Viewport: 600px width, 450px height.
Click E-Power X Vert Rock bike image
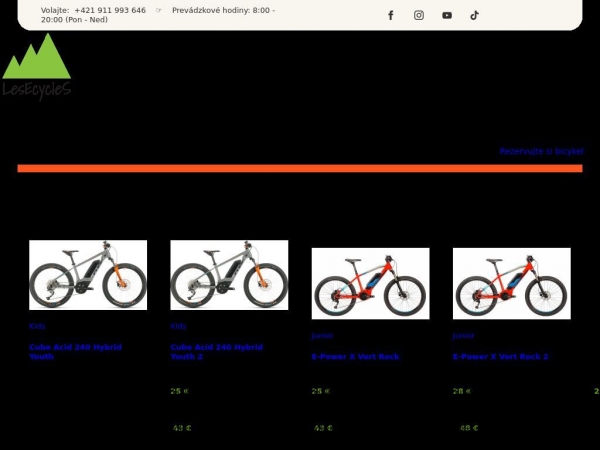(370, 284)
